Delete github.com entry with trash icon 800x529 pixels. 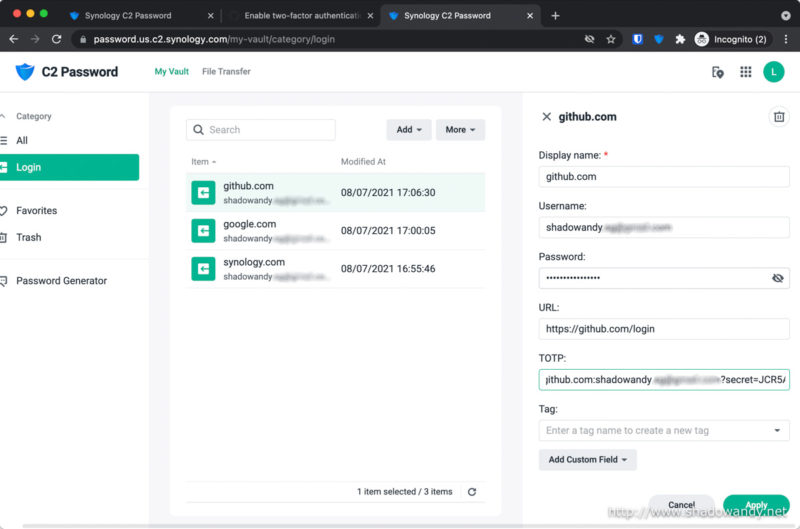[x=779, y=117]
